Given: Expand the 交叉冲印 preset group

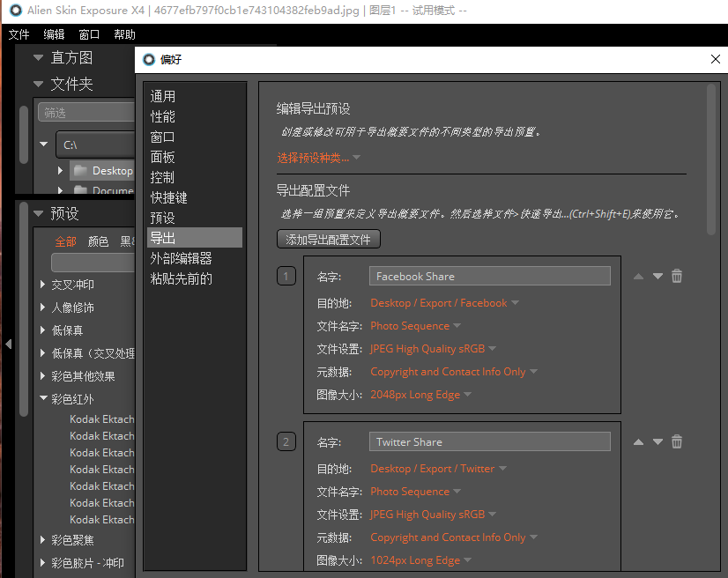Looking at the screenshot, I should point(44,285).
